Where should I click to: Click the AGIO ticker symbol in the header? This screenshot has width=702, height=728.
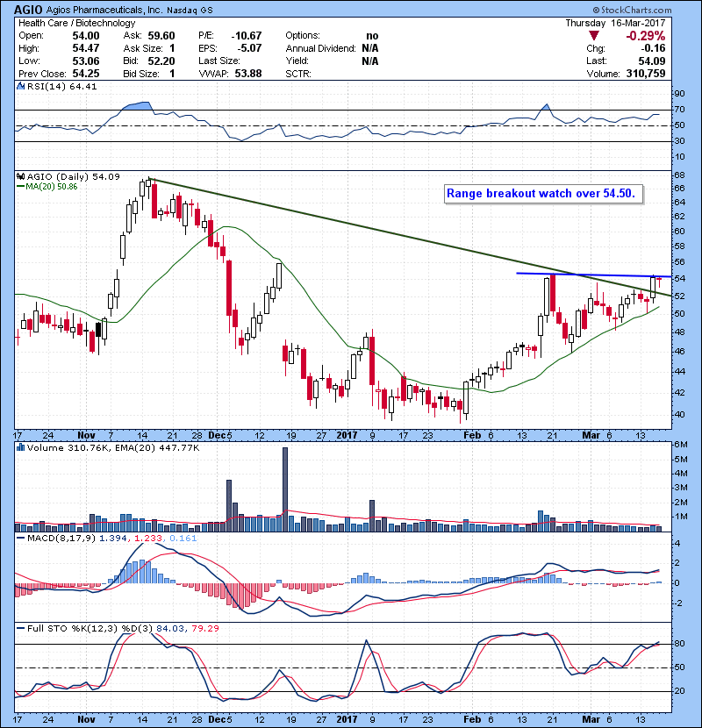point(28,10)
